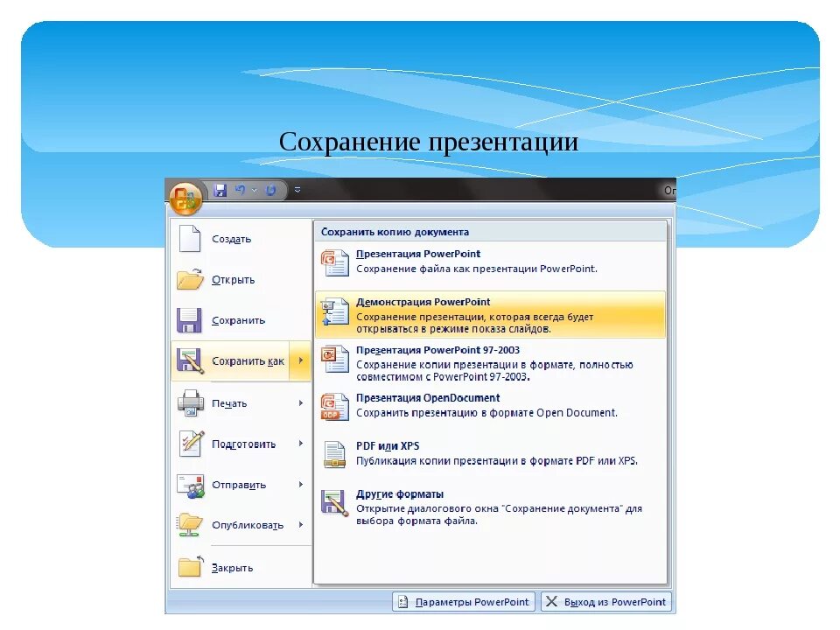Click the printer icon beside Печать
The image size is (840, 630).
[x=190, y=402]
